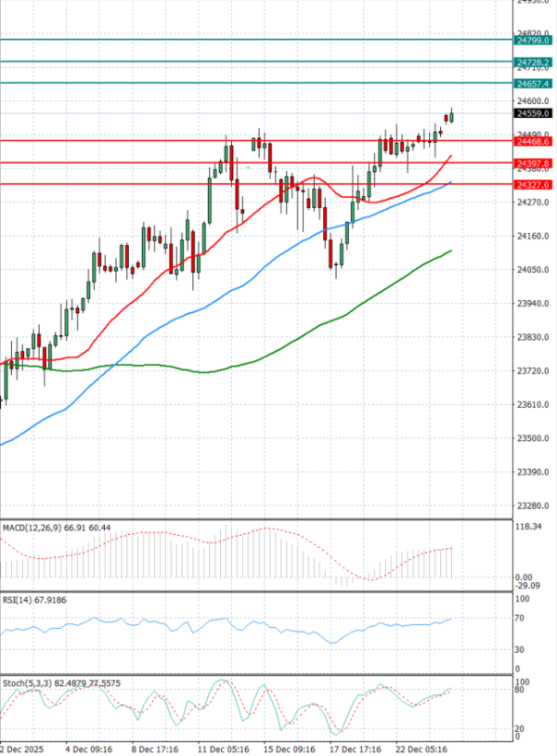Click the RSI 70 level axis label
557x756 pixels.
(x=524, y=618)
